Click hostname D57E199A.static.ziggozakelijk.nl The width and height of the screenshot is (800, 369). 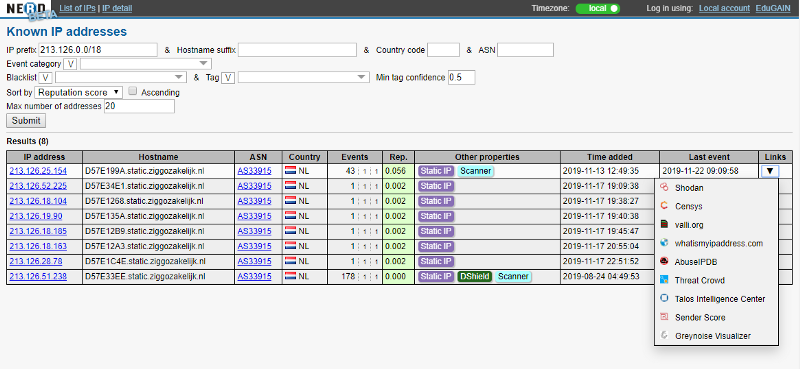point(144,171)
